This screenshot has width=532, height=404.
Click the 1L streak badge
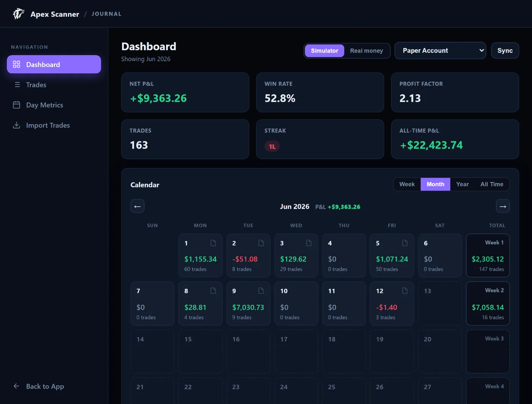click(x=272, y=146)
